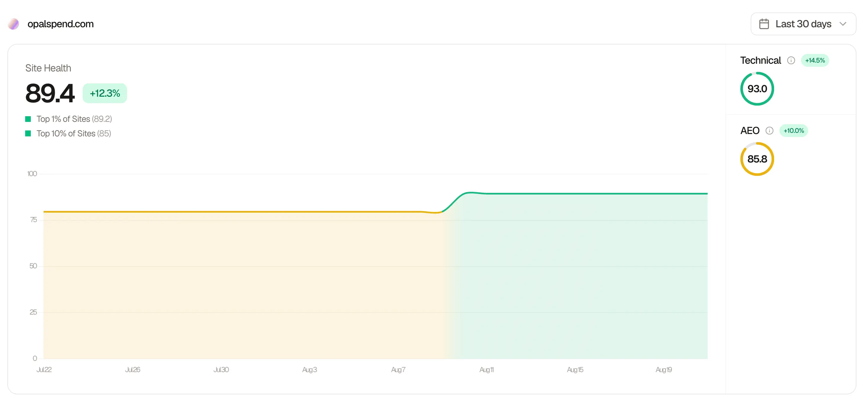Click the chevron arrow beside Last 30 days
The image size is (868, 405).
[843, 24]
